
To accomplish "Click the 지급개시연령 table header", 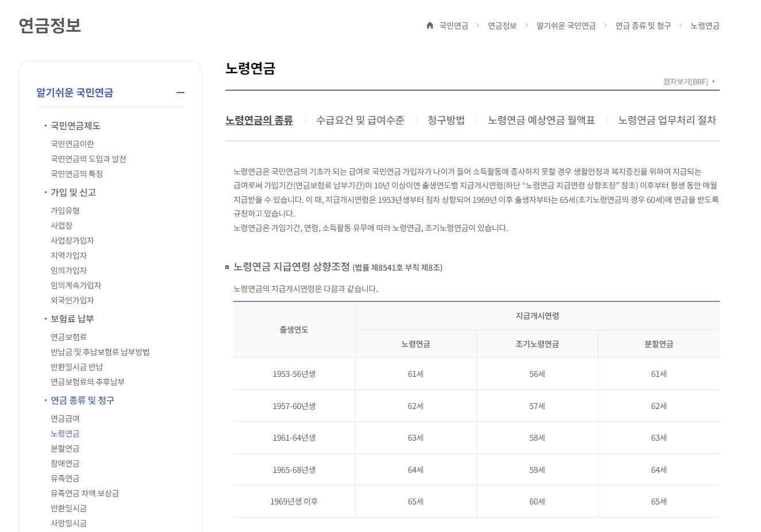I will (537, 316).
